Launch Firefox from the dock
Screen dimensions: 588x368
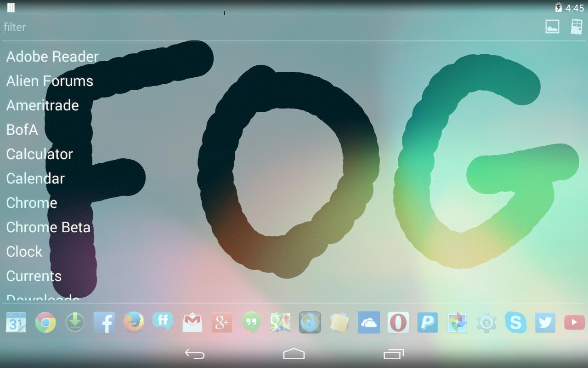point(133,322)
